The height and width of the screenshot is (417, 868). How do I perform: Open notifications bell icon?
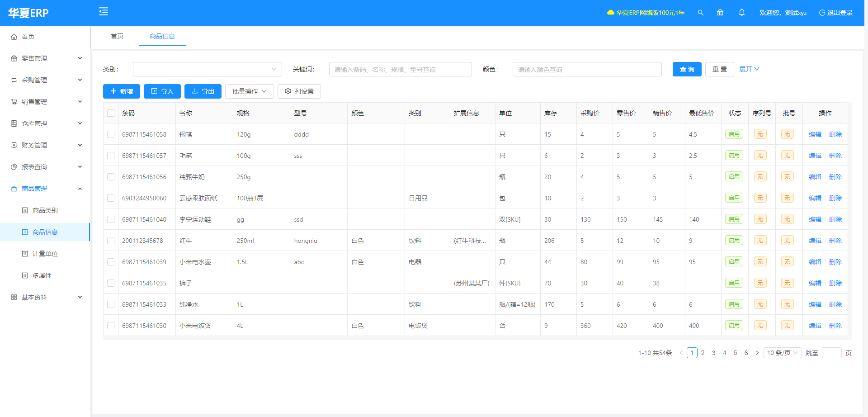coord(742,13)
